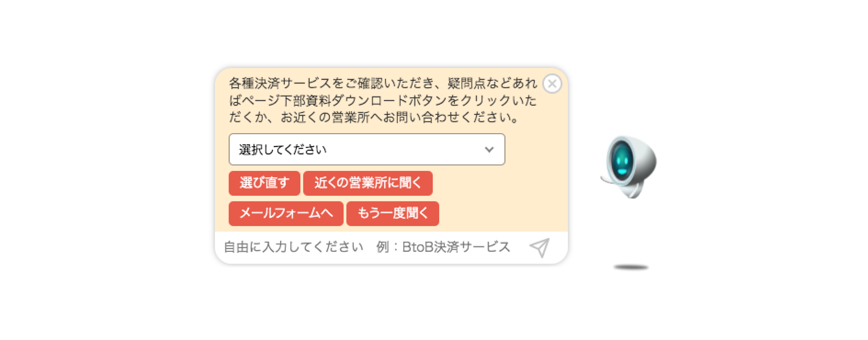Click the robot mascot character
Screen dimensions: 868x340
(x=629, y=167)
